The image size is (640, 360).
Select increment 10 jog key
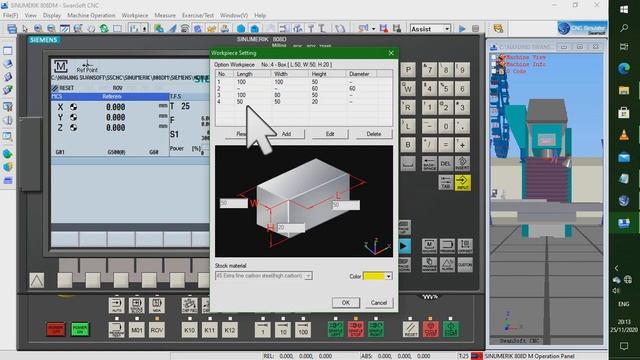pyautogui.click(x=282, y=329)
